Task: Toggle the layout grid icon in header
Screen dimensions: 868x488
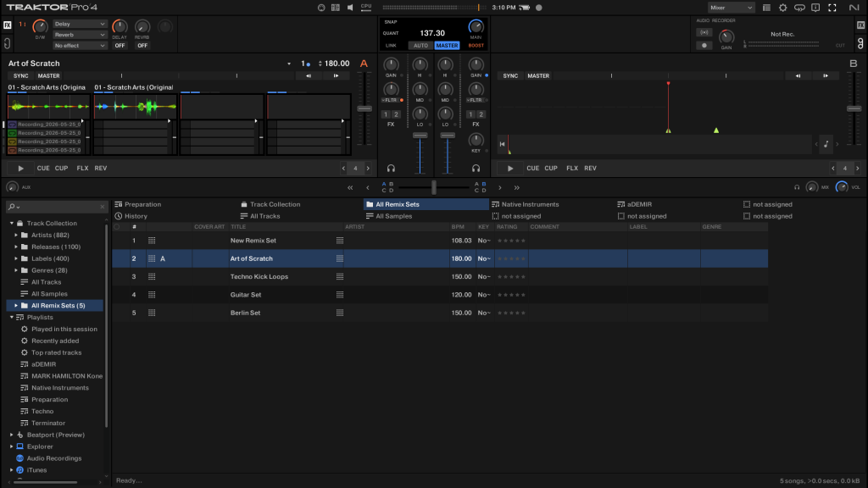Action: (x=336, y=8)
